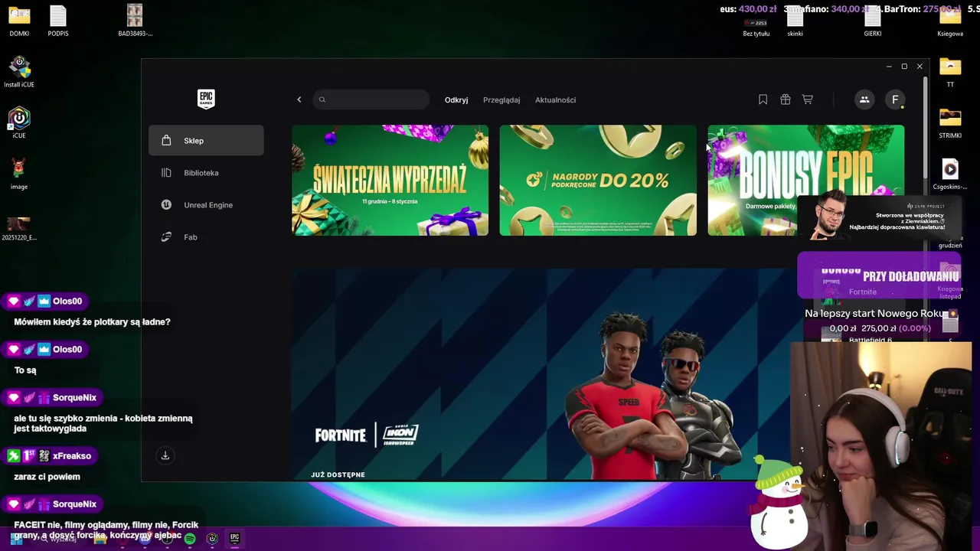The width and height of the screenshot is (980, 551).
Task: Open the Świąteczna Wyprzedaż banner
Action: click(390, 181)
